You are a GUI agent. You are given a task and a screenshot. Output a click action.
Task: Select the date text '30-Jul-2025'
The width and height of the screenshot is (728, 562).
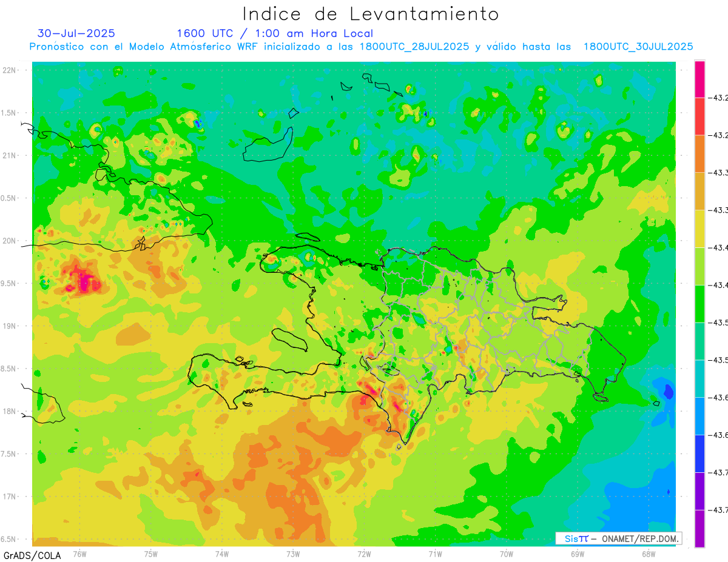76,33
